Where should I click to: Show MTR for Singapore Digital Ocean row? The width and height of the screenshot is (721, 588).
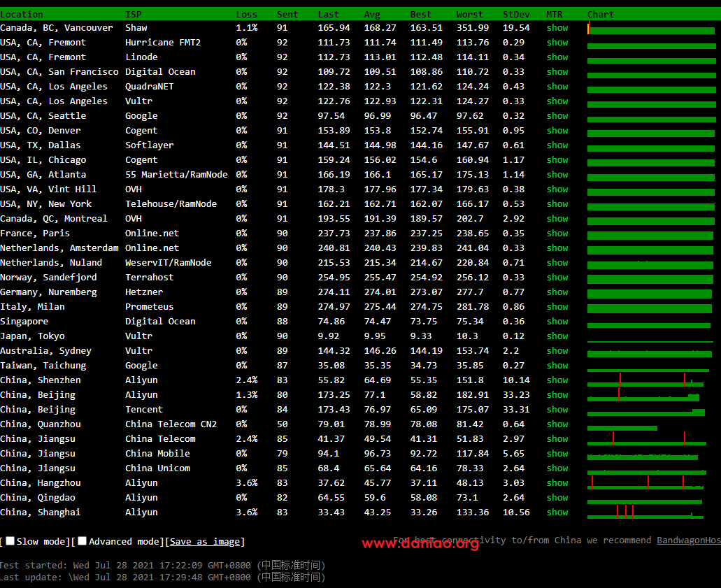(557, 322)
